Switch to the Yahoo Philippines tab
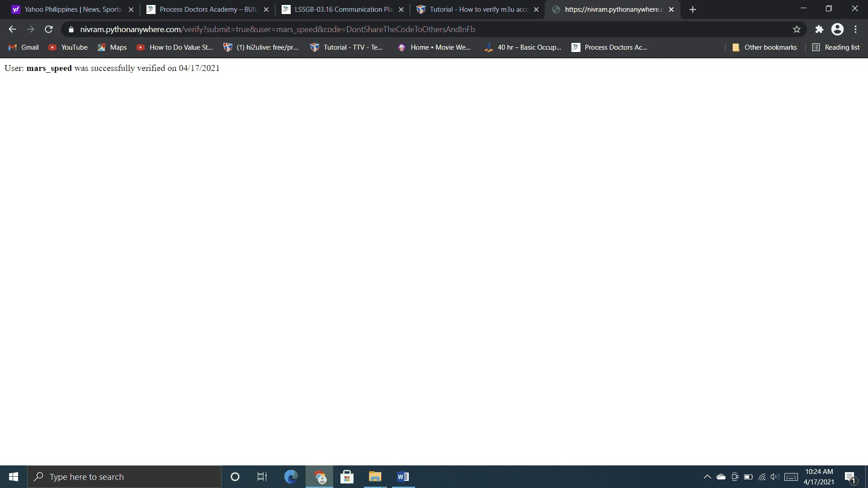Screen dimensions: 868x488 [72, 9]
